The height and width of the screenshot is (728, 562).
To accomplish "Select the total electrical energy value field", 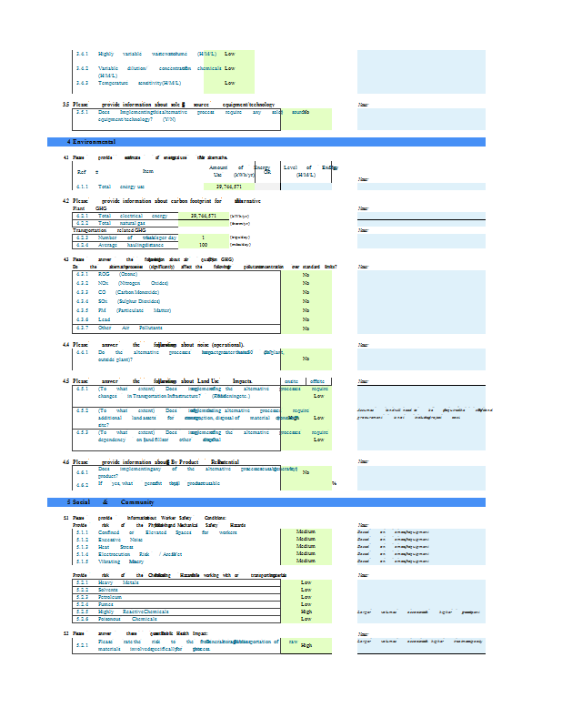I will click(x=204, y=216).
